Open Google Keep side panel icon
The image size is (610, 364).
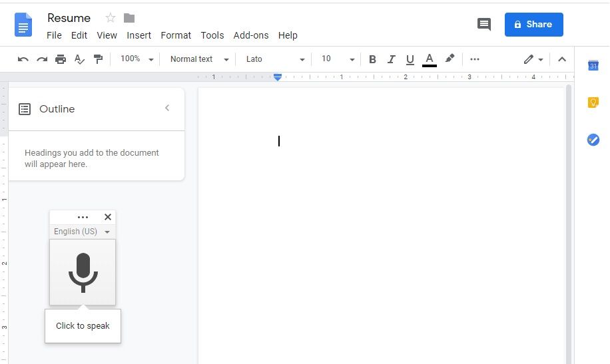[593, 102]
